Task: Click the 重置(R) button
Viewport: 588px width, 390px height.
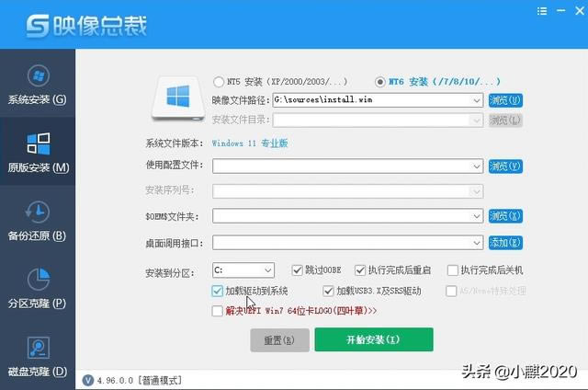Action: pyautogui.click(x=279, y=340)
